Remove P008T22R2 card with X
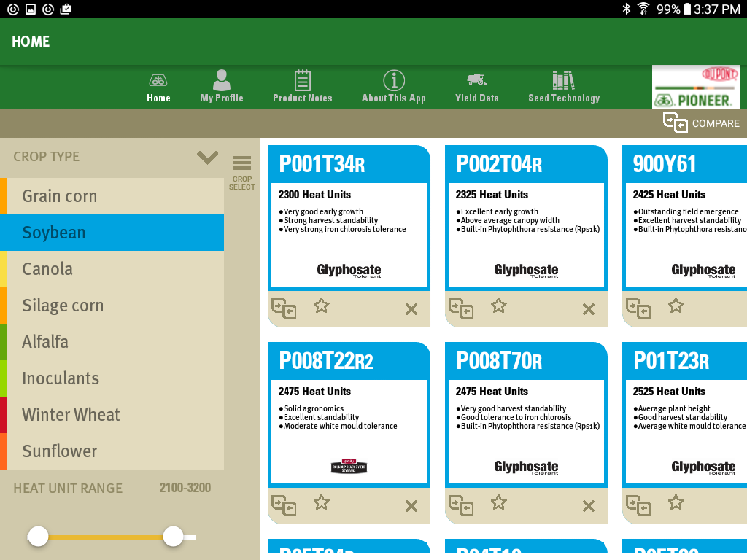The image size is (747, 560). click(411, 506)
